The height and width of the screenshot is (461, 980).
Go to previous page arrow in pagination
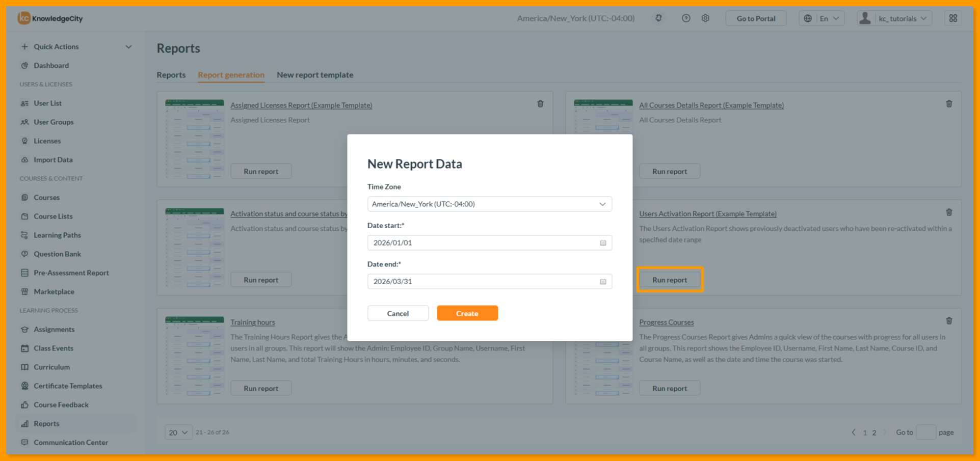854,432
